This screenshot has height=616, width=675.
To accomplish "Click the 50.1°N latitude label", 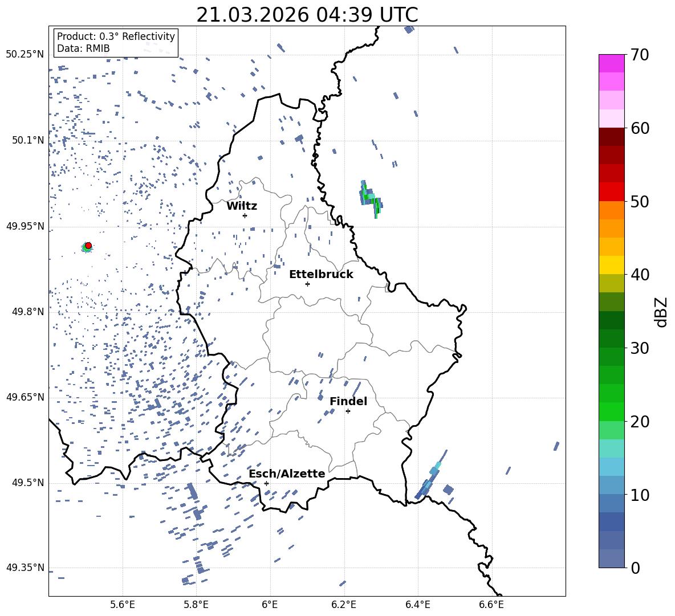I will click(x=27, y=140).
